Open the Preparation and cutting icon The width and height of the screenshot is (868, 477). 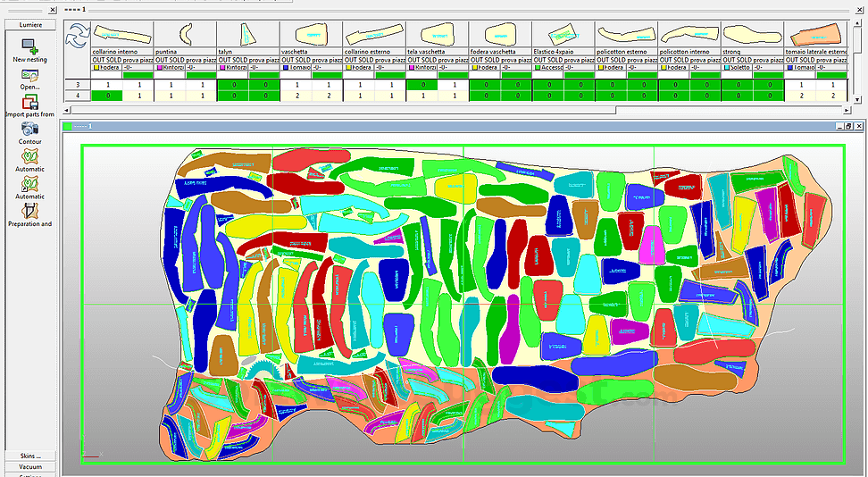[30, 212]
